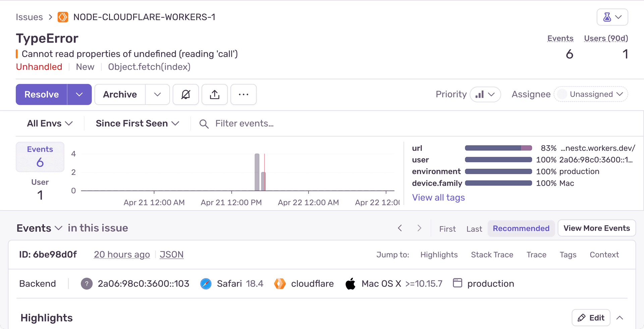Click the mute notifications bell icon

tap(185, 95)
